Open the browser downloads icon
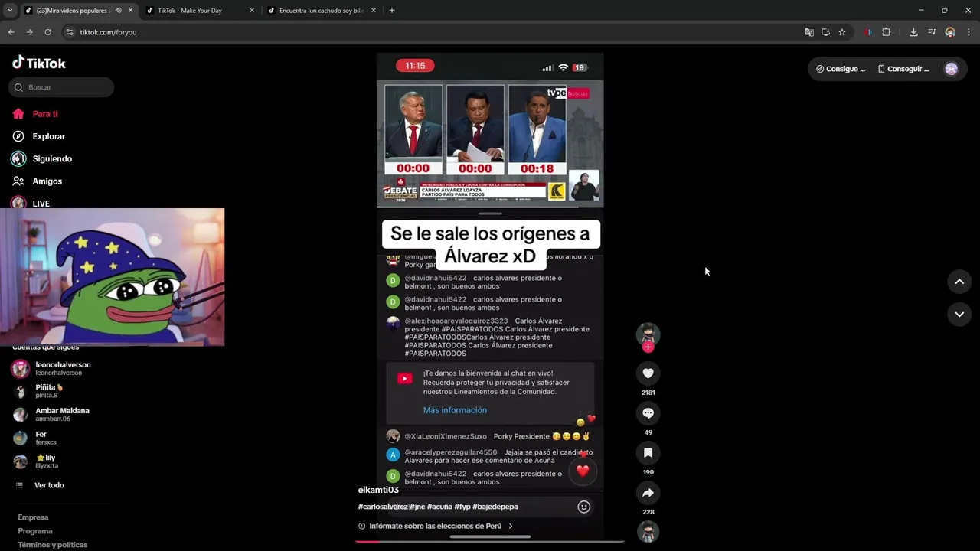 click(x=913, y=32)
